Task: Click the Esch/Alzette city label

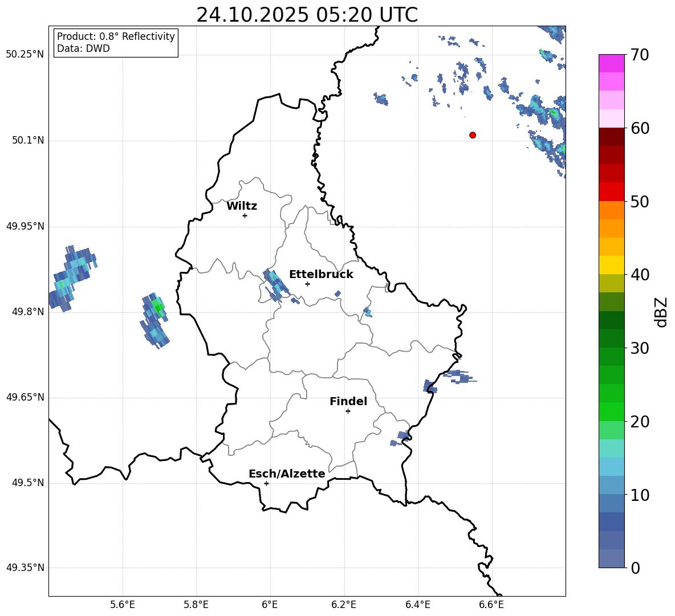Action: click(287, 474)
